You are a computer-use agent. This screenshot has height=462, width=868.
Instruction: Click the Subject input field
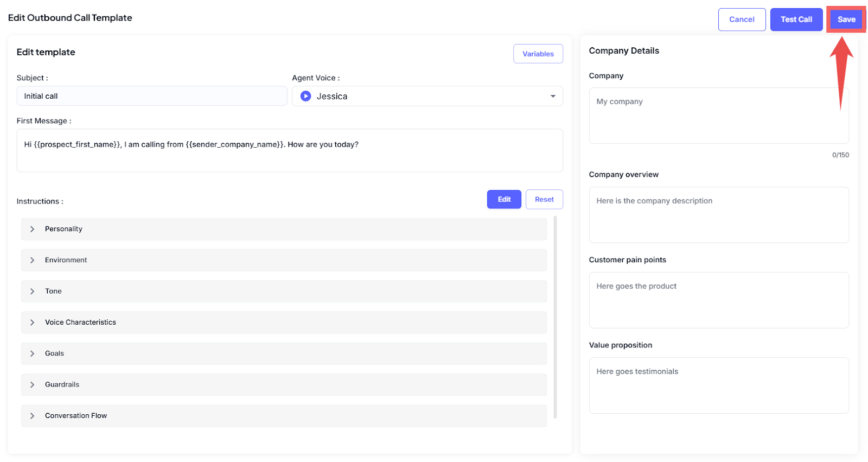click(152, 96)
